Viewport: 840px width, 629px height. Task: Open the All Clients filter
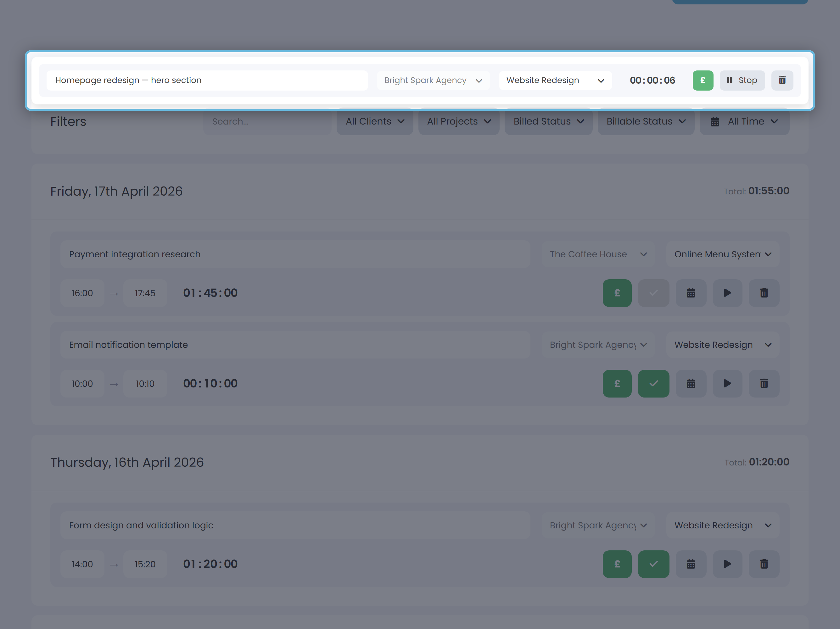click(375, 121)
